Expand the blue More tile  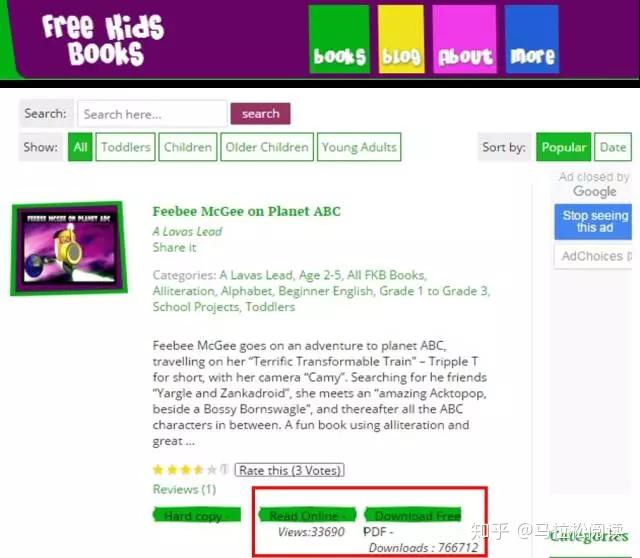[x=532, y=39]
